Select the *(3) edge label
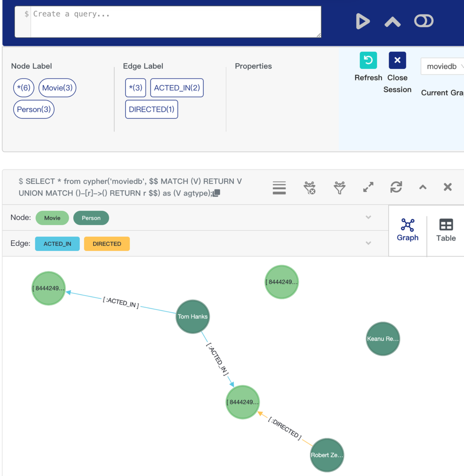The width and height of the screenshot is (464, 476). [135, 88]
